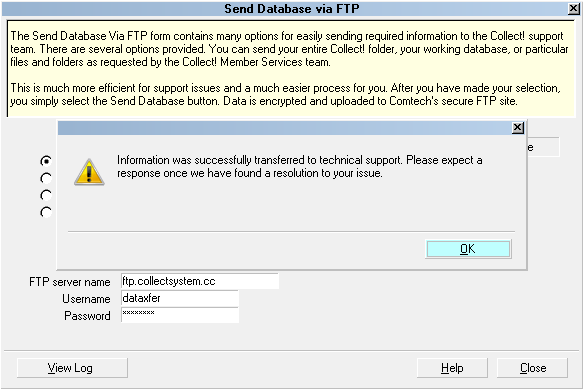Image resolution: width=583 pixels, height=389 pixels.
Task: Click the Close button at bottom right
Action: pos(532,368)
